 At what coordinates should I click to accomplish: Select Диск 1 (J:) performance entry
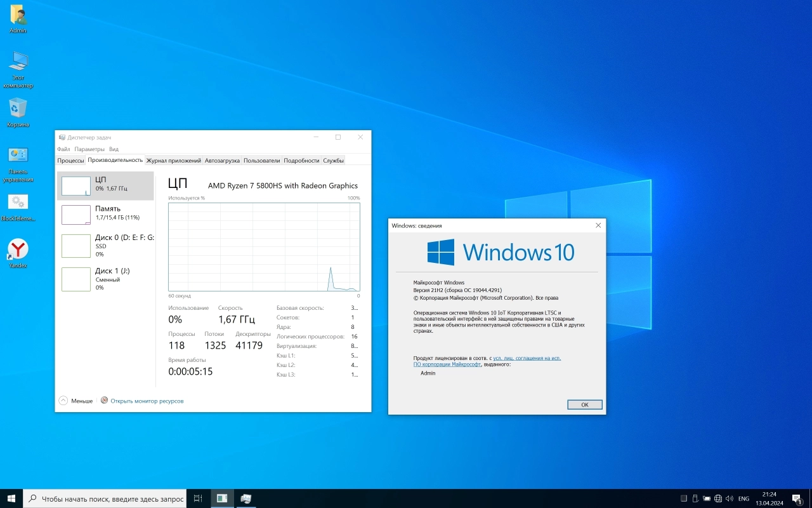point(105,279)
